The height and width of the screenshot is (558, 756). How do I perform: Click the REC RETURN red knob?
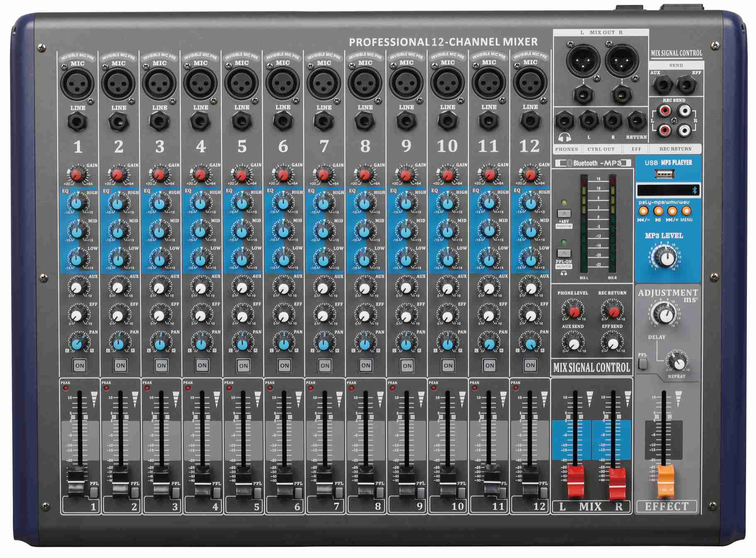(x=613, y=311)
